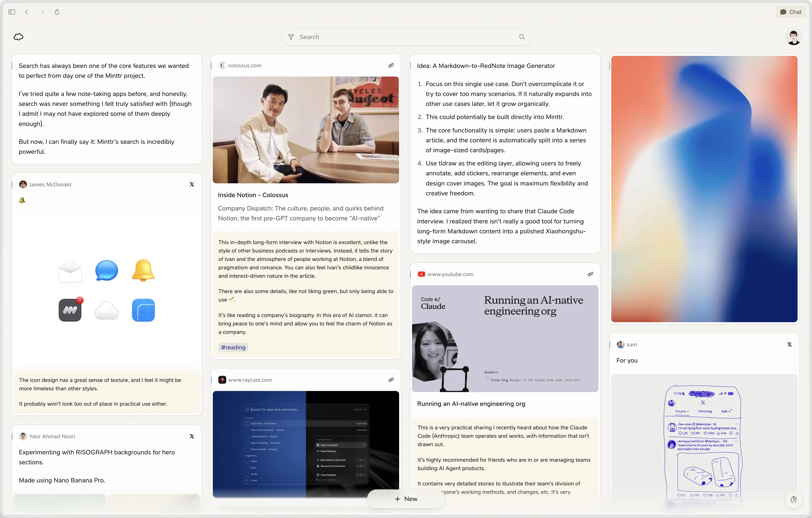
Task: Open the www.raycast.com link icon
Action: click(391, 380)
